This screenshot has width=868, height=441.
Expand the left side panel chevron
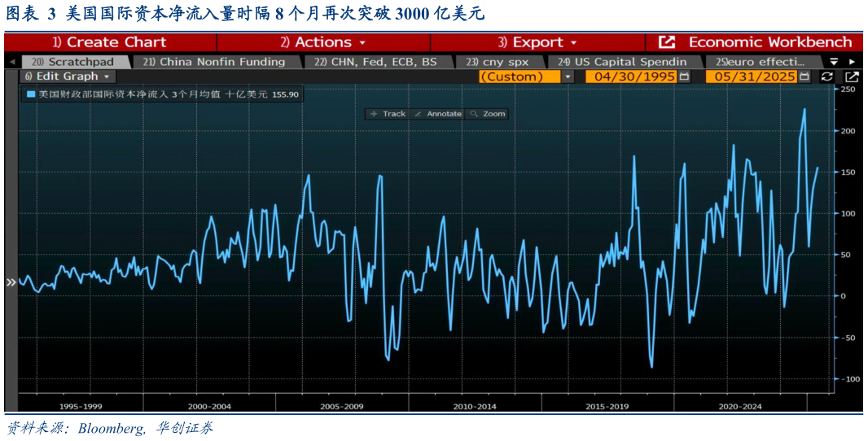pyautogui.click(x=11, y=282)
